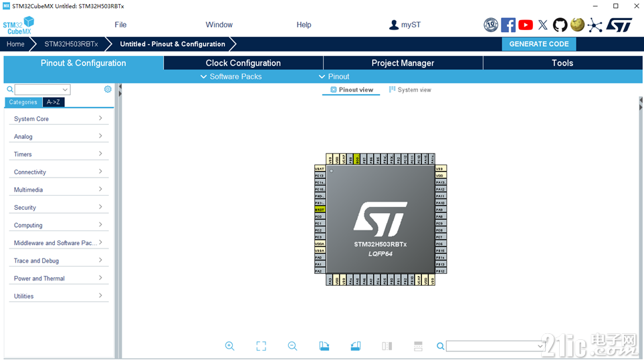Open the Software Packs dropdown
The height and width of the screenshot is (362, 644).
(231, 77)
